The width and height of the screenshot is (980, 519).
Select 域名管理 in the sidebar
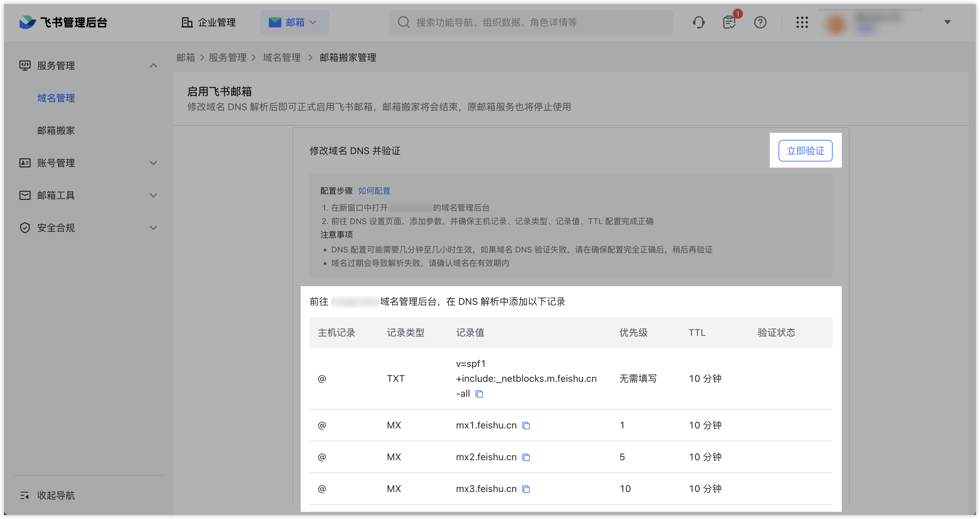56,98
